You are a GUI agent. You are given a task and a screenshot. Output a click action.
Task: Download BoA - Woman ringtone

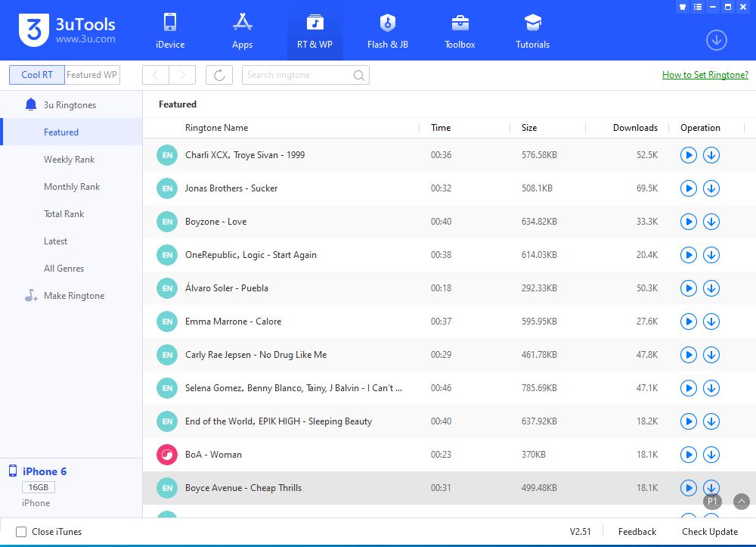[x=711, y=455]
